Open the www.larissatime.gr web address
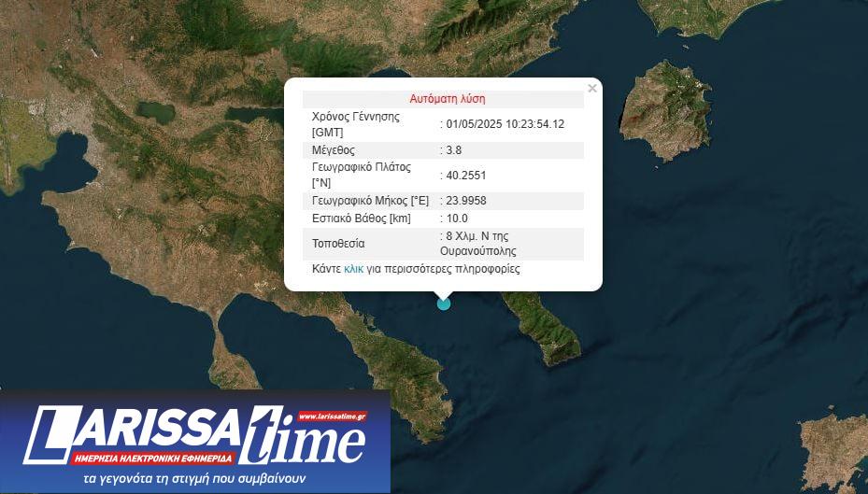 pos(331,416)
